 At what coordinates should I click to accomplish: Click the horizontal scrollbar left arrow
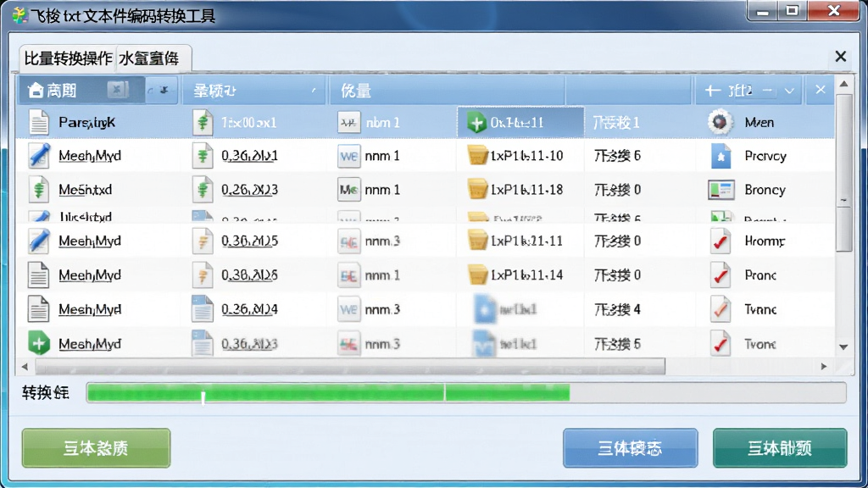(x=25, y=366)
